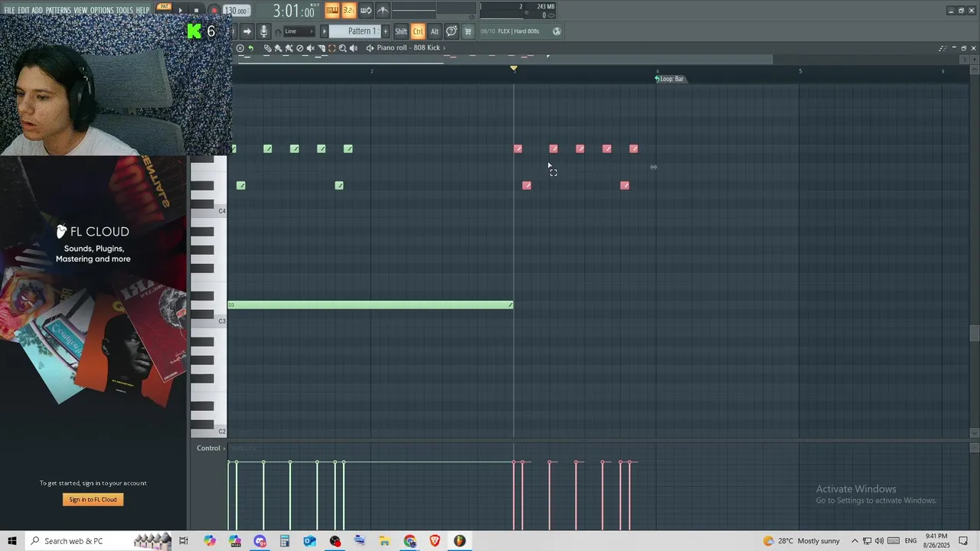Open Brave browser from taskbar
This screenshot has height=551, width=980.
[x=434, y=541]
